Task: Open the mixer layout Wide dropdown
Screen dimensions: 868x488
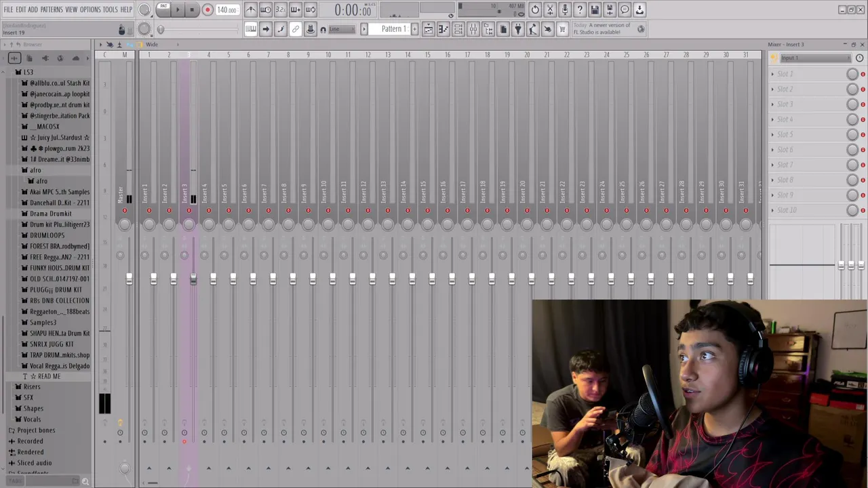Action: pos(152,45)
